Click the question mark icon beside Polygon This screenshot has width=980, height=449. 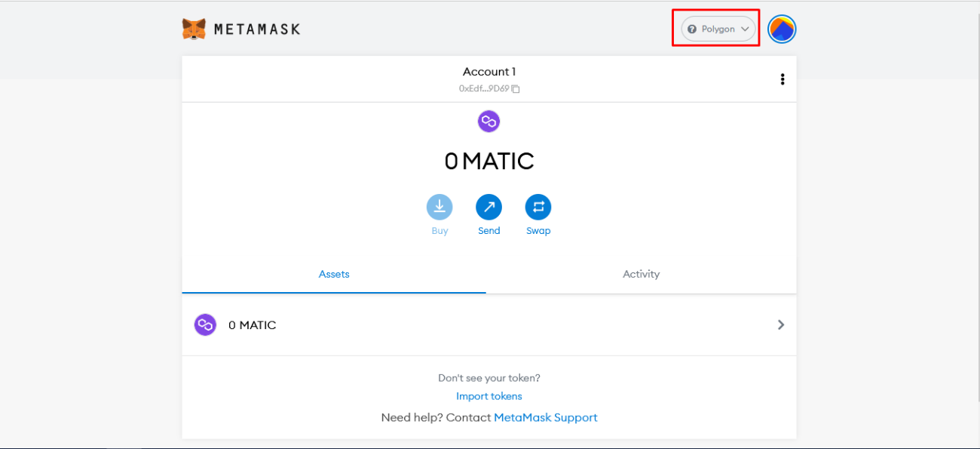pos(692,29)
